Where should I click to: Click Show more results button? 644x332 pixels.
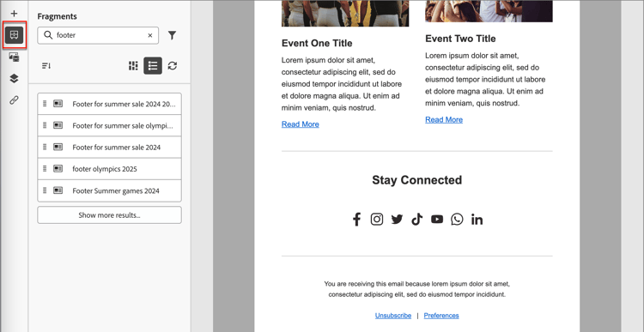click(109, 215)
